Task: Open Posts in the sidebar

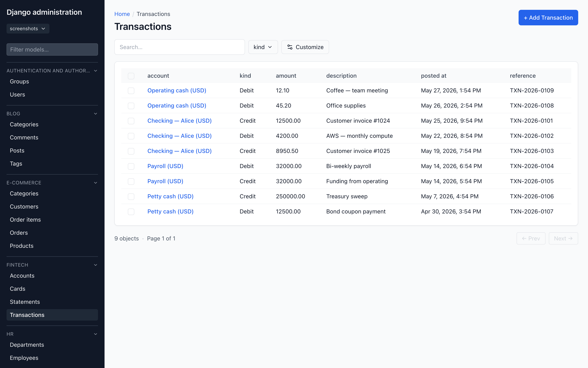Action: click(52, 151)
